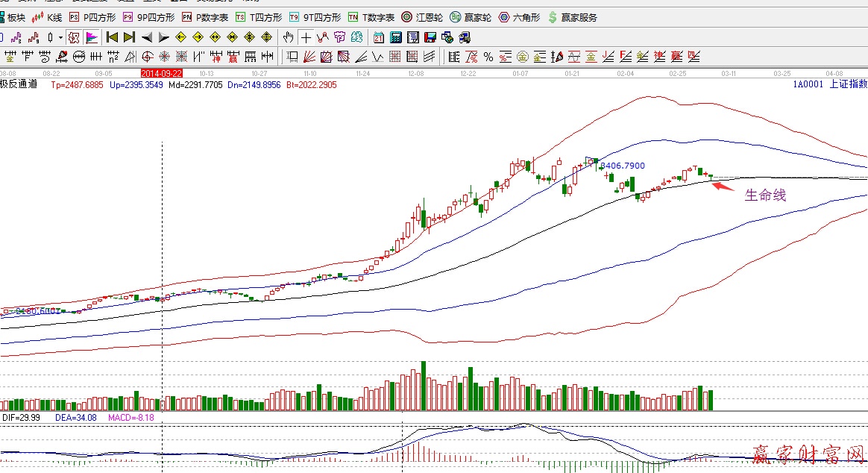
Task: Select the hand pan tool
Action: [289, 37]
